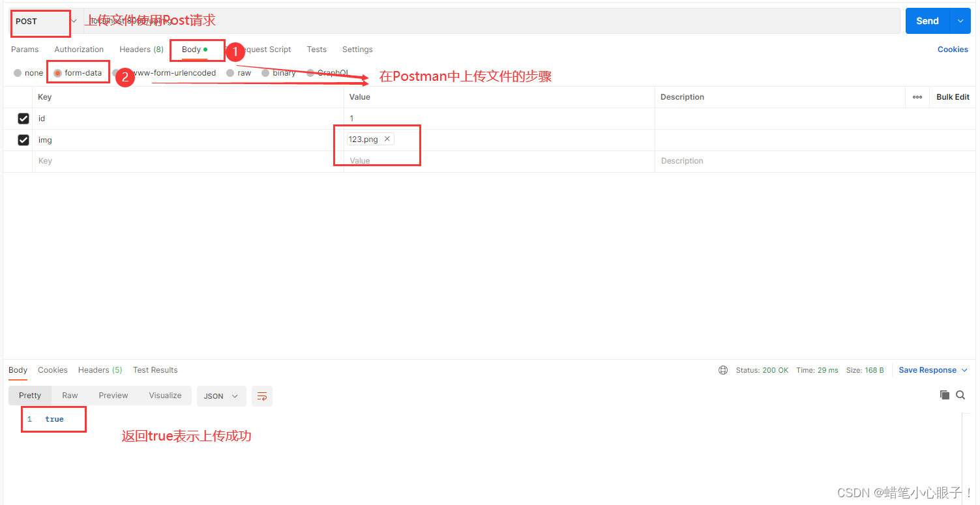Open Bulk Edit for request parameters
The width and height of the screenshot is (980, 505).
952,96
